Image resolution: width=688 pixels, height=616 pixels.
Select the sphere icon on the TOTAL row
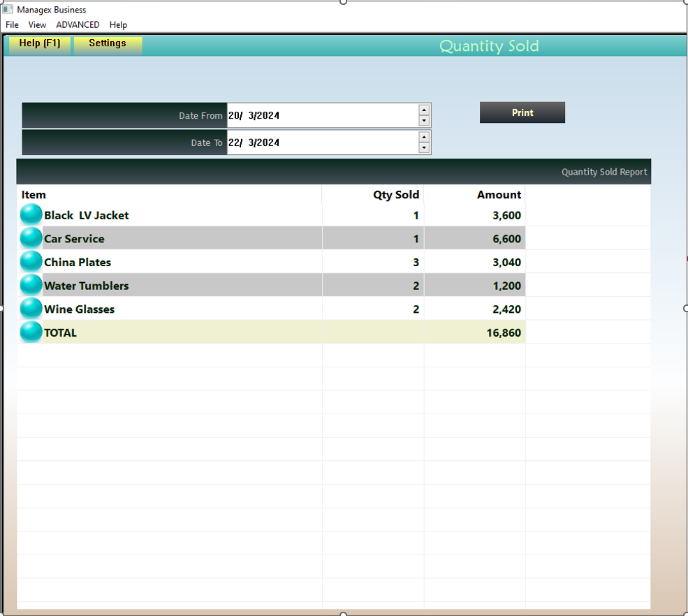(x=30, y=332)
